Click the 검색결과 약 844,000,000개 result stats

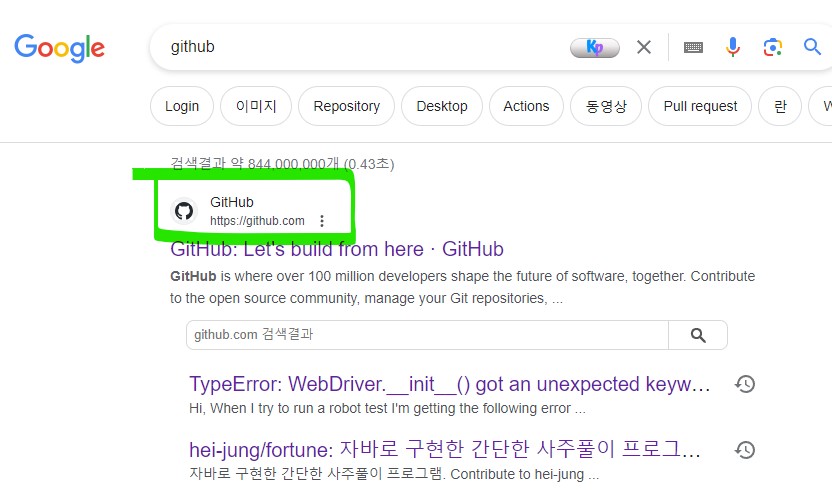click(282, 163)
